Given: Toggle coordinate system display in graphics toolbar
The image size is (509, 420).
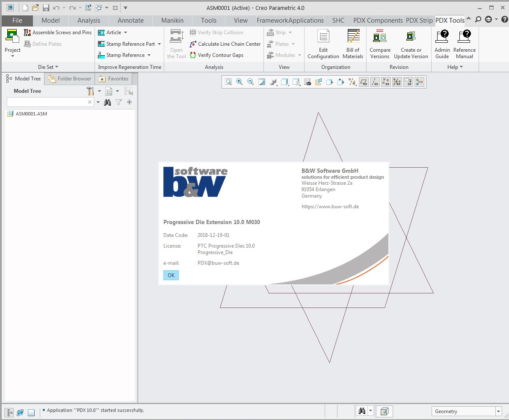Looking at the screenshot, I should (x=397, y=82).
